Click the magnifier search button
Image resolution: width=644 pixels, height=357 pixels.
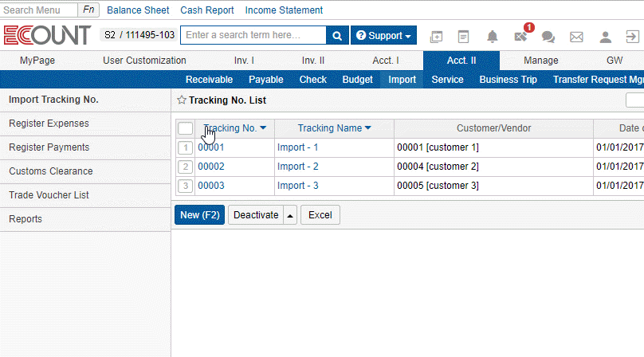coord(337,35)
